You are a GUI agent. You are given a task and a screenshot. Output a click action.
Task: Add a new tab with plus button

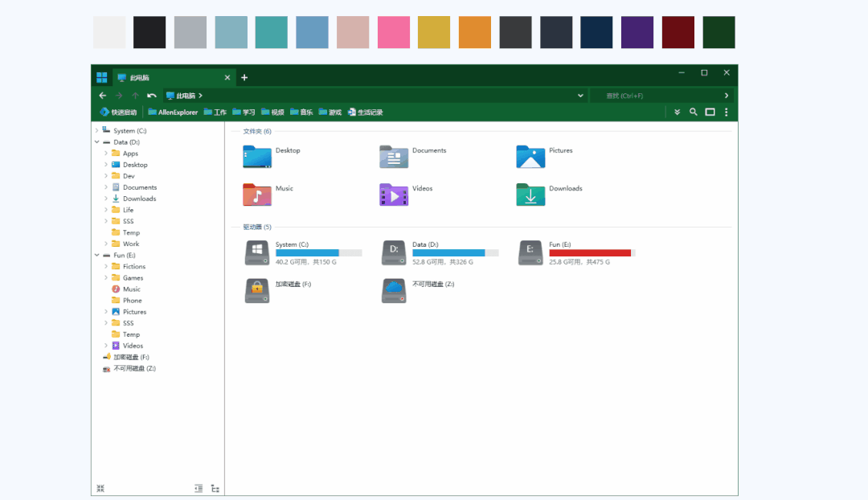point(244,77)
